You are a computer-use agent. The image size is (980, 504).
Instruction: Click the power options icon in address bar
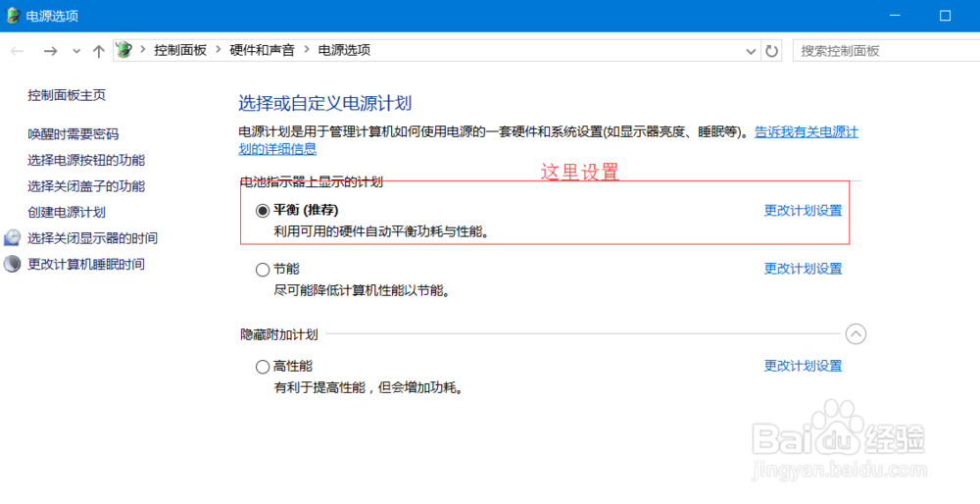pyautogui.click(x=124, y=50)
